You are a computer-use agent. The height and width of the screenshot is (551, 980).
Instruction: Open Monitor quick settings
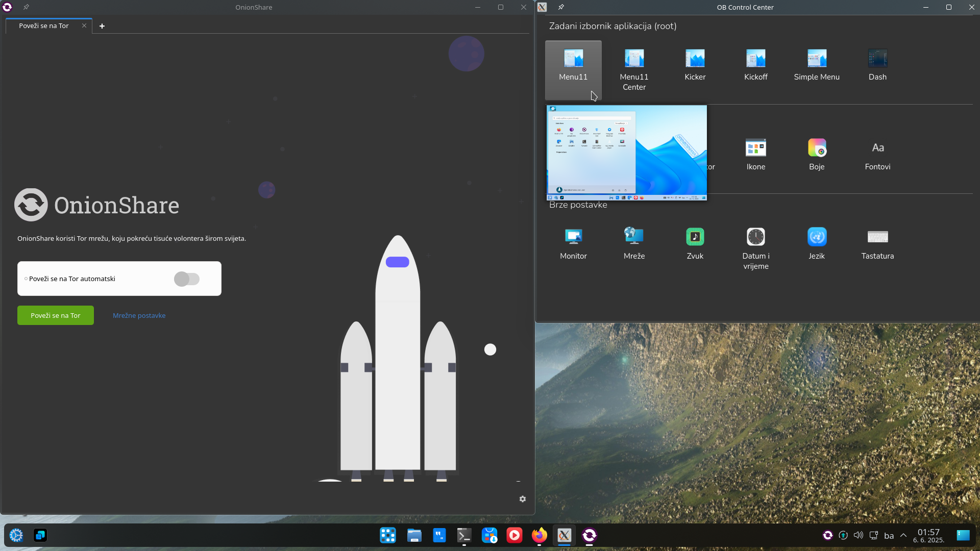tap(573, 244)
